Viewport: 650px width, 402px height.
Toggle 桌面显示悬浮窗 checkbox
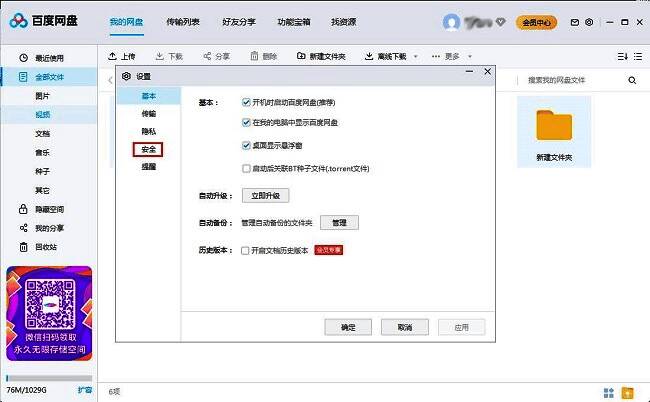pos(246,145)
